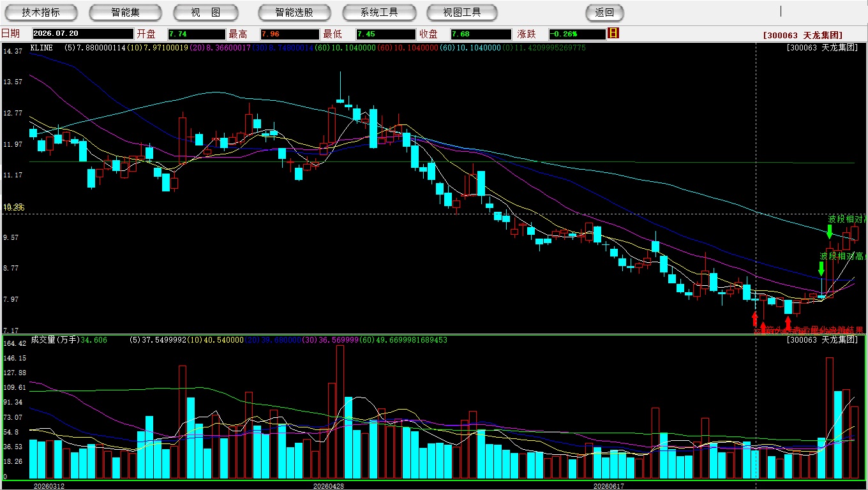Open the 视图 menu button
868x490 pixels.
tap(206, 12)
